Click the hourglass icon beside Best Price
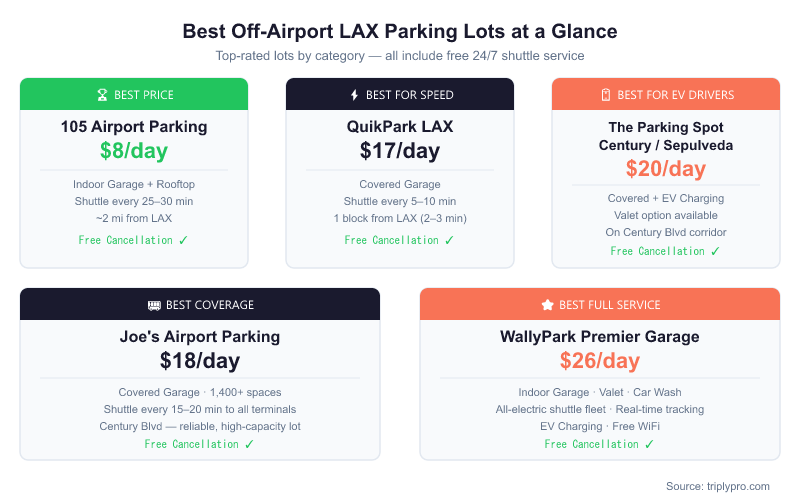 [x=101, y=95]
